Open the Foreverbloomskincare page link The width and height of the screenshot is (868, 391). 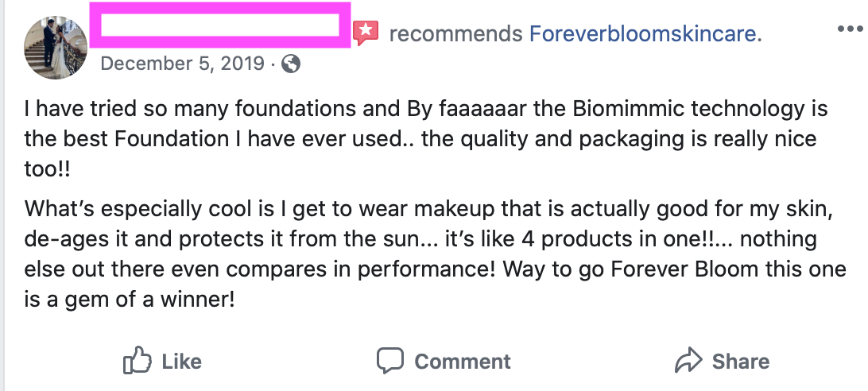point(645,34)
